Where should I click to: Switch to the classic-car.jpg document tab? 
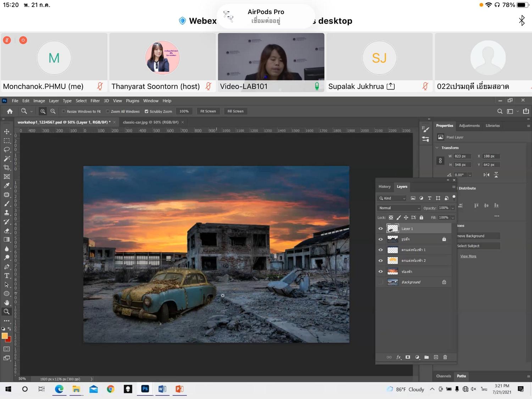150,122
